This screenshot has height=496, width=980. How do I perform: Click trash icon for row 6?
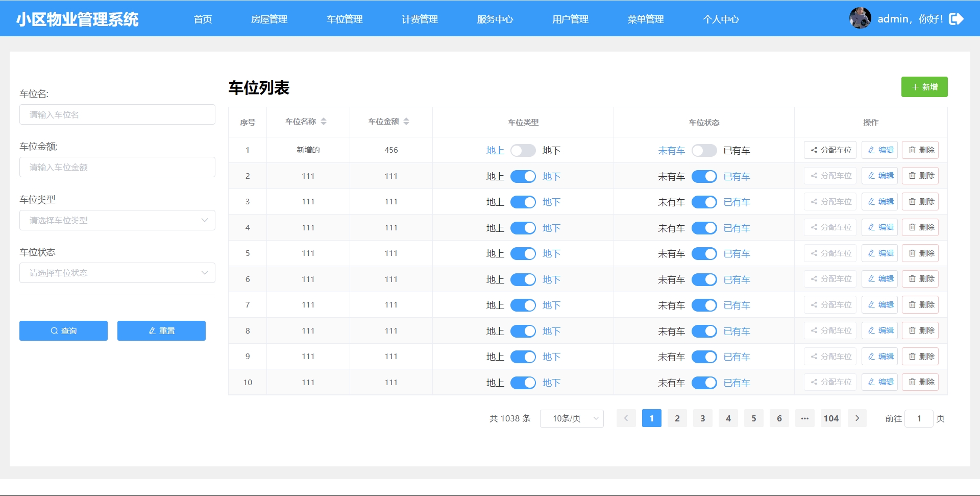(912, 279)
